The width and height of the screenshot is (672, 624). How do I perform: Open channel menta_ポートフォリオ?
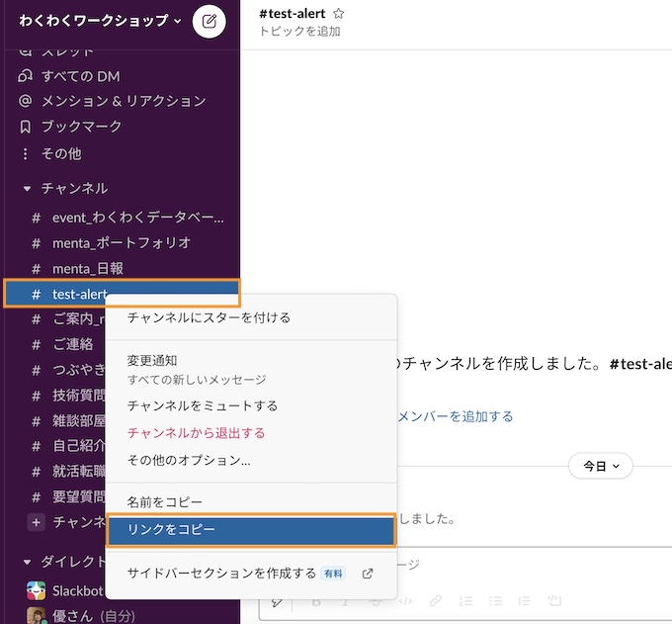pos(122,243)
